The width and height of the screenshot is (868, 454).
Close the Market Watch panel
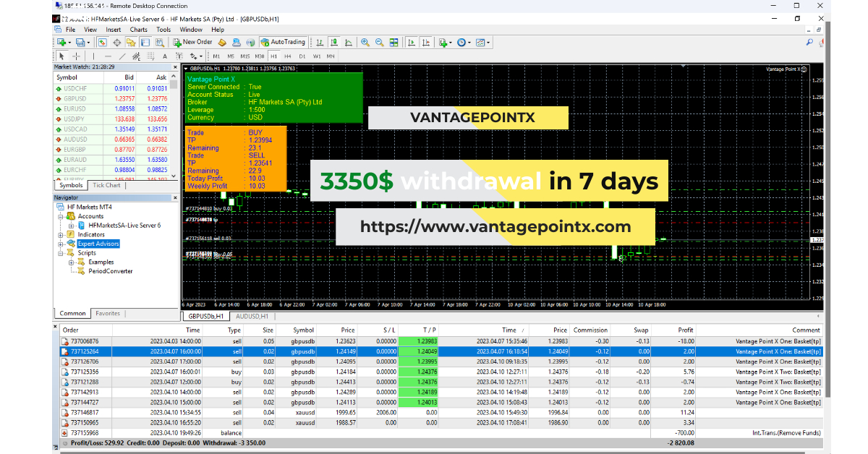pyautogui.click(x=174, y=67)
